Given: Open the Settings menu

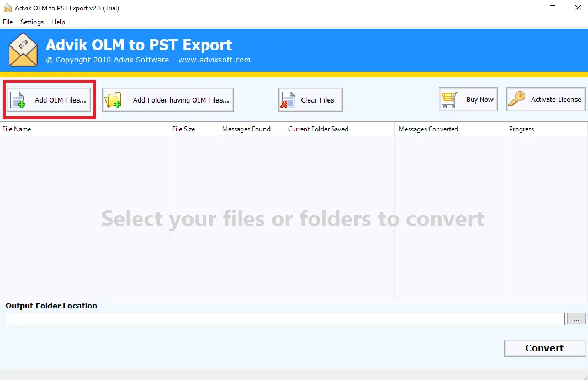Looking at the screenshot, I should (x=32, y=22).
